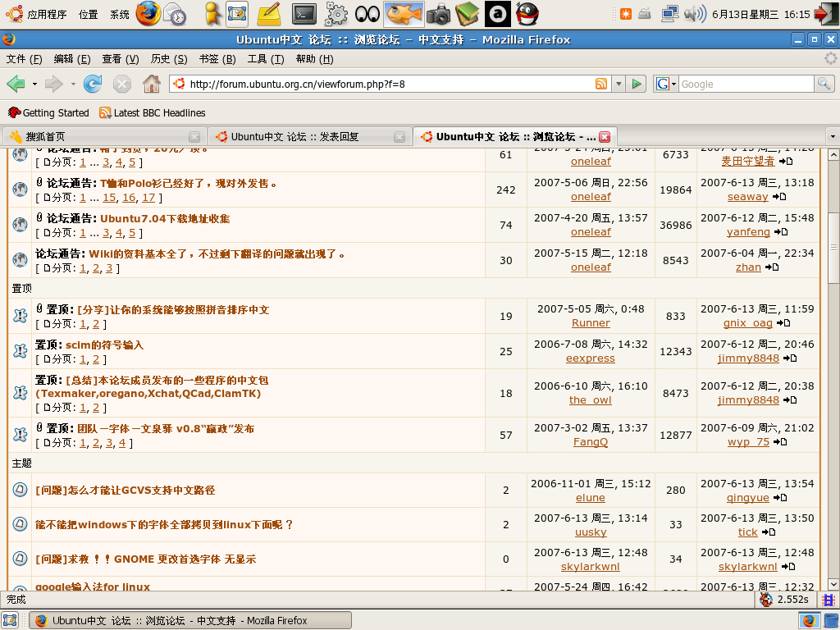The width and height of the screenshot is (840, 630).
Task: Close the active 浏览论坛 tab
Action: coord(605,137)
